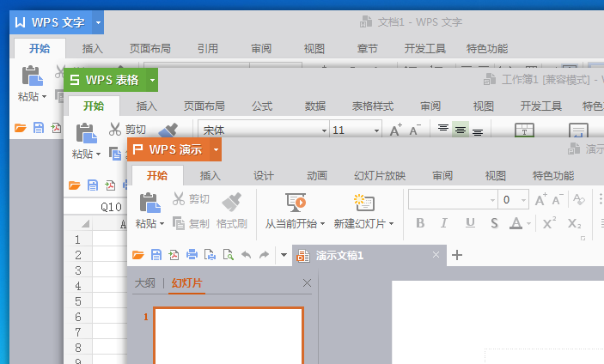This screenshot has width=604, height=364.
Task: Open 表格样式 tab in WPS 表格
Action: [x=373, y=106]
